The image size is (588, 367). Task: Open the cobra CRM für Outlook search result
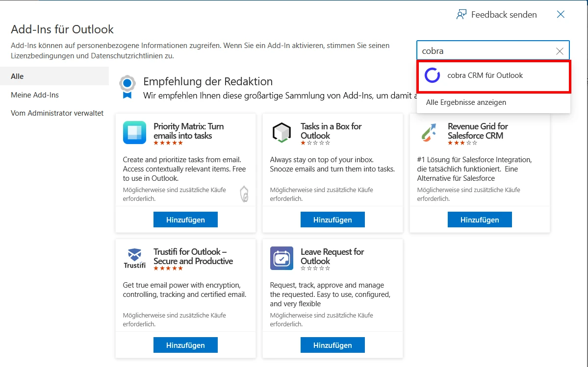(x=485, y=75)
